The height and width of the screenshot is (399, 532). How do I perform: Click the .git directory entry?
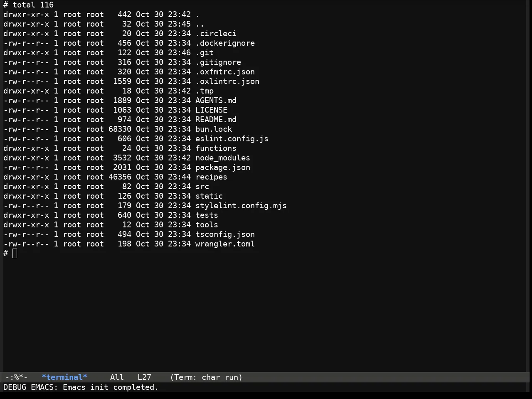[204, 53]
